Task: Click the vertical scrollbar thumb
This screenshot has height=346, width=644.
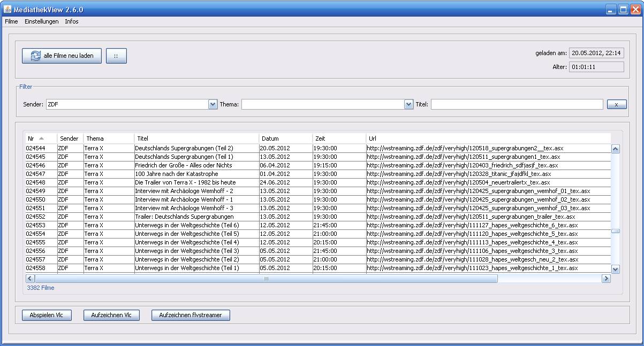Action: pos(615,231)
